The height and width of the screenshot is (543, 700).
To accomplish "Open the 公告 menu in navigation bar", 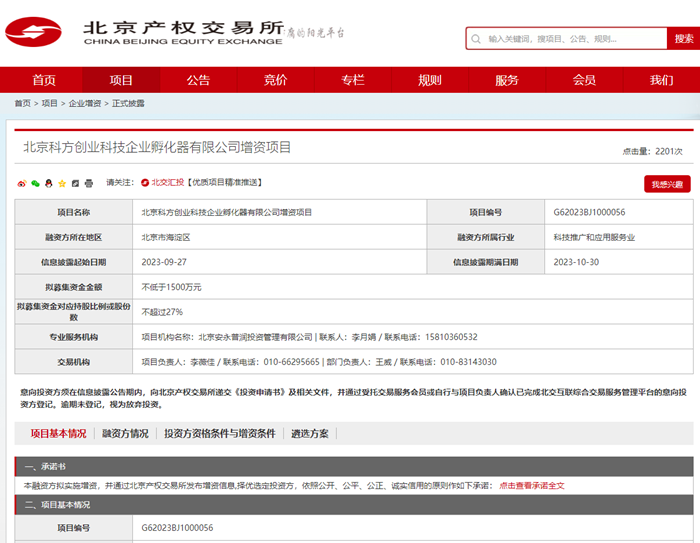I will tap(198, 80).
